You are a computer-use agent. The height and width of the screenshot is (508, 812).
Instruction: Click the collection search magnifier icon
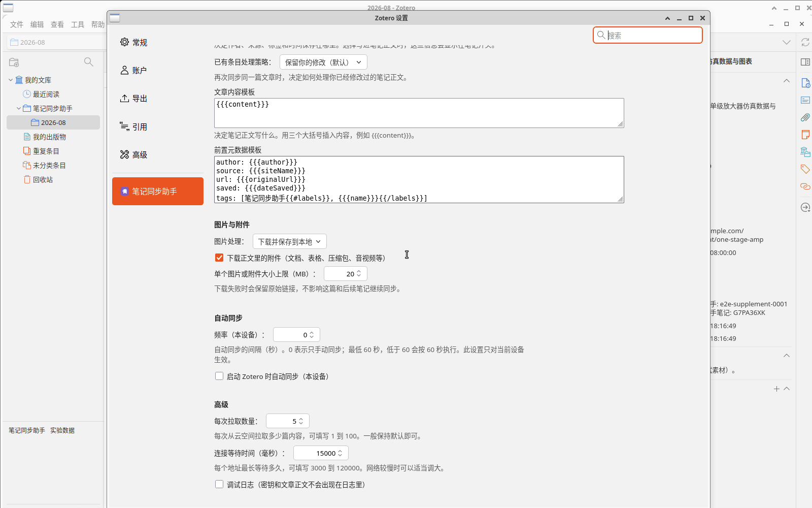pyautogui.click(x=88, y=62)
